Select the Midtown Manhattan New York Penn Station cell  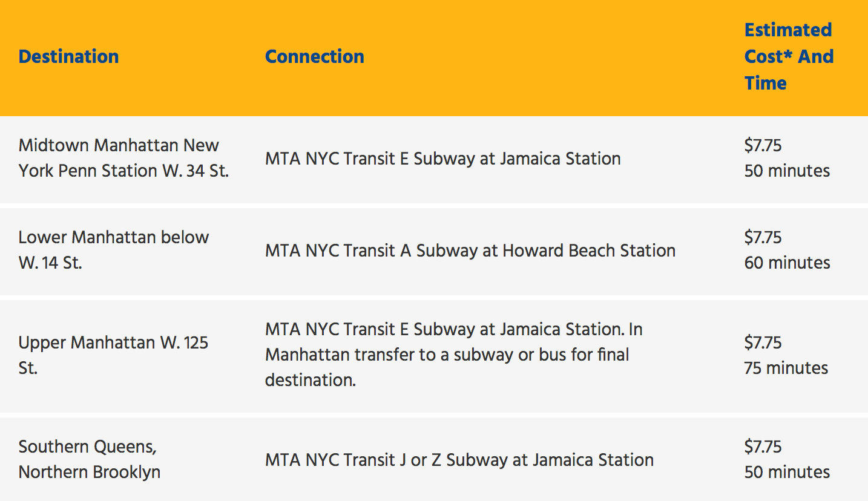(123, 158)
